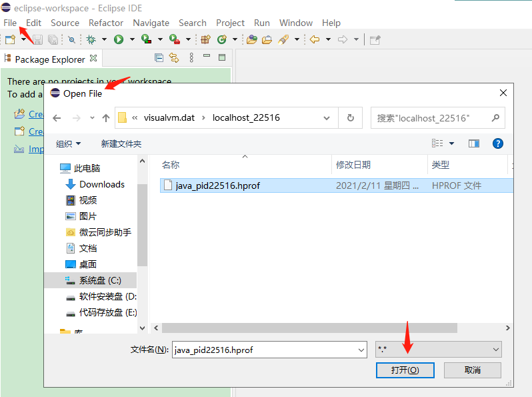532x397 pixels.
Task: Click the 打开(O) button
Action: [x=405, y=370]
